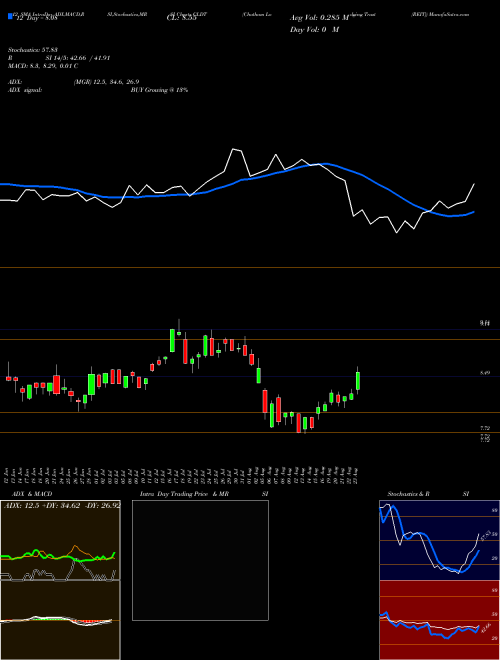Image resolution: width=500 pixels, height=660 pixels.
Task: Select the 'ADX: 12.5 +DY: 34.62 -DY: 26.92' readout
Action: [x=62, y=505]
